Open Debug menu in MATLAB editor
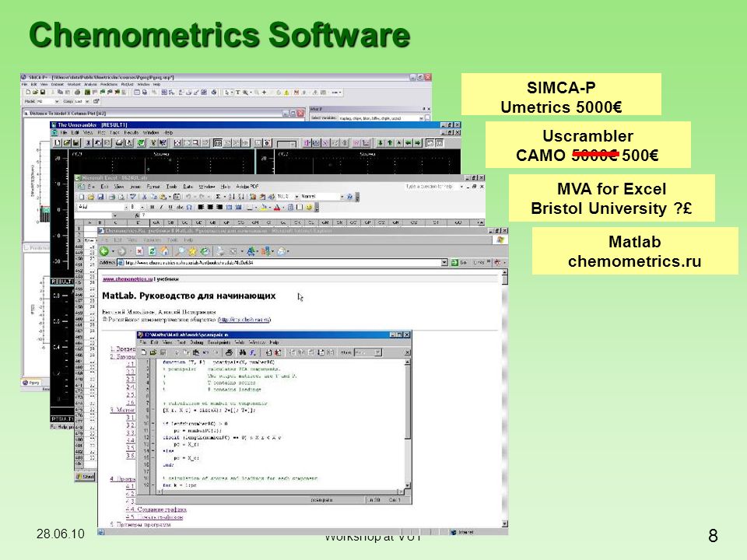Screen dimensions: 747x560 pyautogui.click(x=196, y=342)
